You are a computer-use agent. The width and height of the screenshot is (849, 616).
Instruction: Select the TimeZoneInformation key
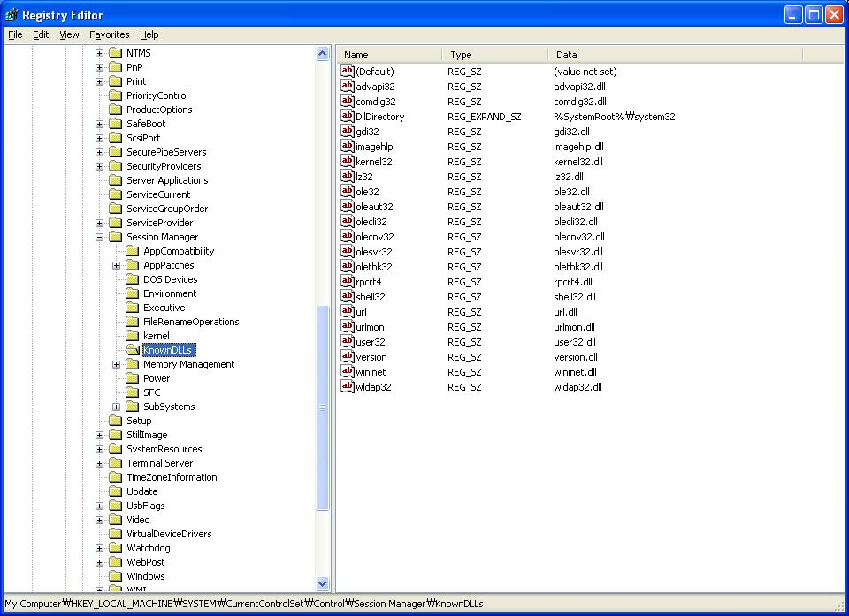pos(172,477)
